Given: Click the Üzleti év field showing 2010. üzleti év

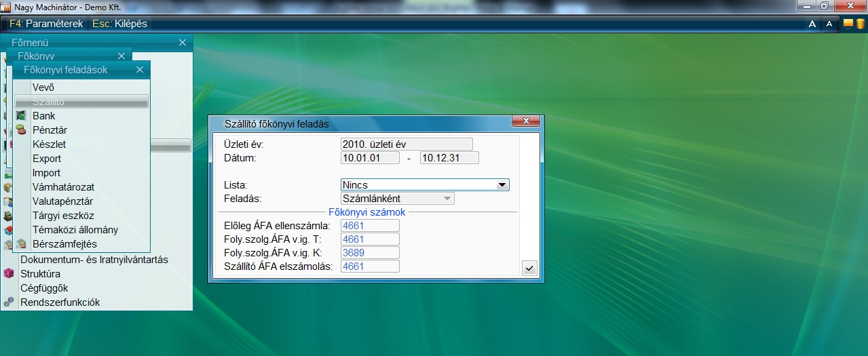Looking at the screenshot, I should (x=407, y=144).
